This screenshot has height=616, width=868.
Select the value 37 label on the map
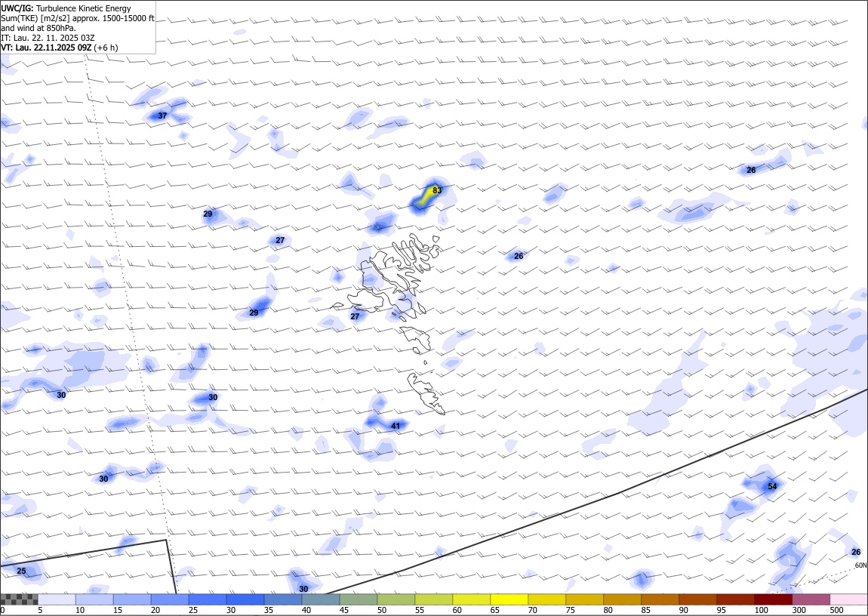pyautogui.click(x=162, y=115)
